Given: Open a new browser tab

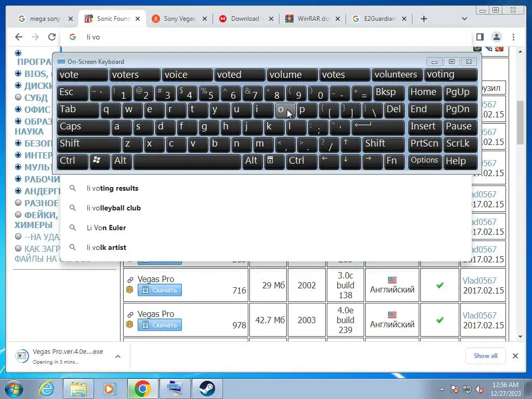Looking at the screenshot, I should (423, 19).
